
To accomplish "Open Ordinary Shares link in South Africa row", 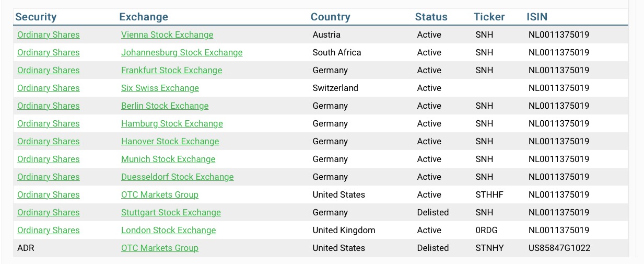I will point(49,53).
